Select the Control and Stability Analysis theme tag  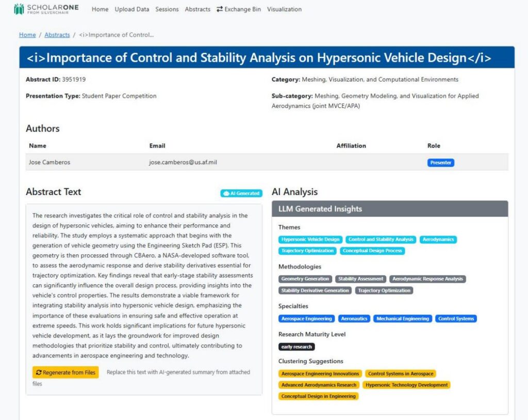click(x=381, y=239)
